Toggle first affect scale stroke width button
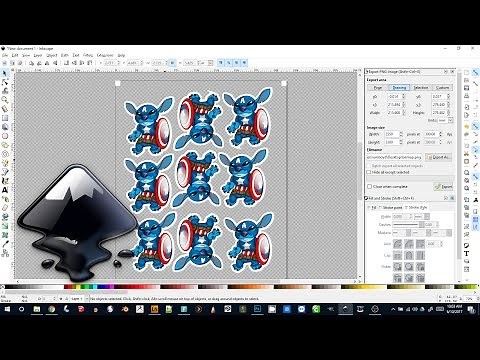This screenshot has width=480, height=360. click(x=221, y=63)
